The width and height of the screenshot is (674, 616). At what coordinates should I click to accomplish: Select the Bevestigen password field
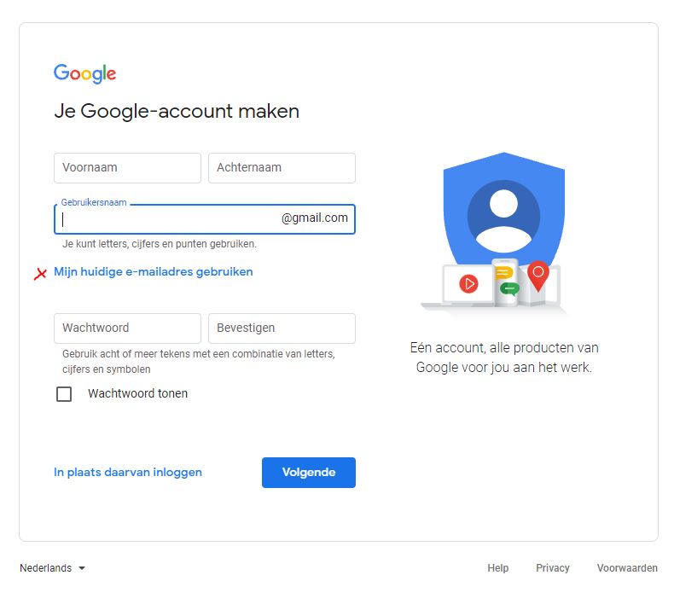[x=282, y=328]
